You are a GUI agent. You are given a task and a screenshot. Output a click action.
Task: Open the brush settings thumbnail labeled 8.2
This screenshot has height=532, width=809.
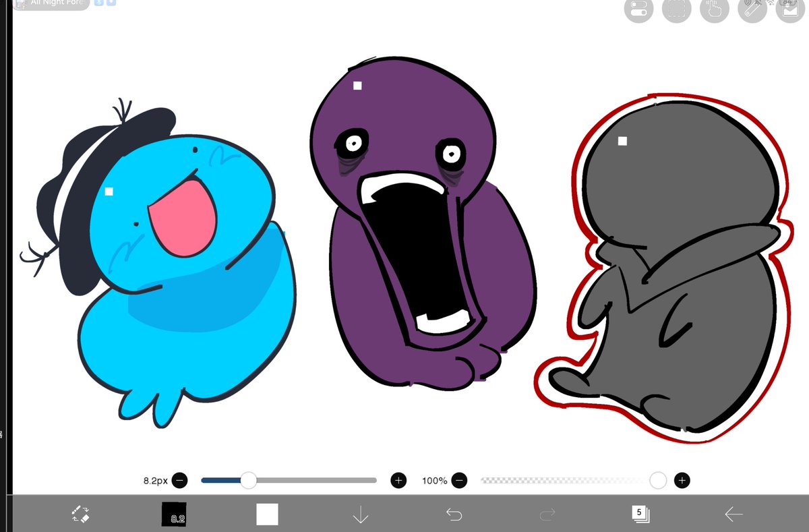coord(174,514)
